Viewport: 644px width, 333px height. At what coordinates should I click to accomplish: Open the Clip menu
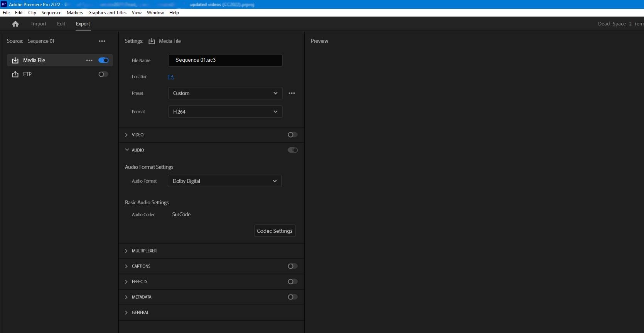tap(32, 13)
